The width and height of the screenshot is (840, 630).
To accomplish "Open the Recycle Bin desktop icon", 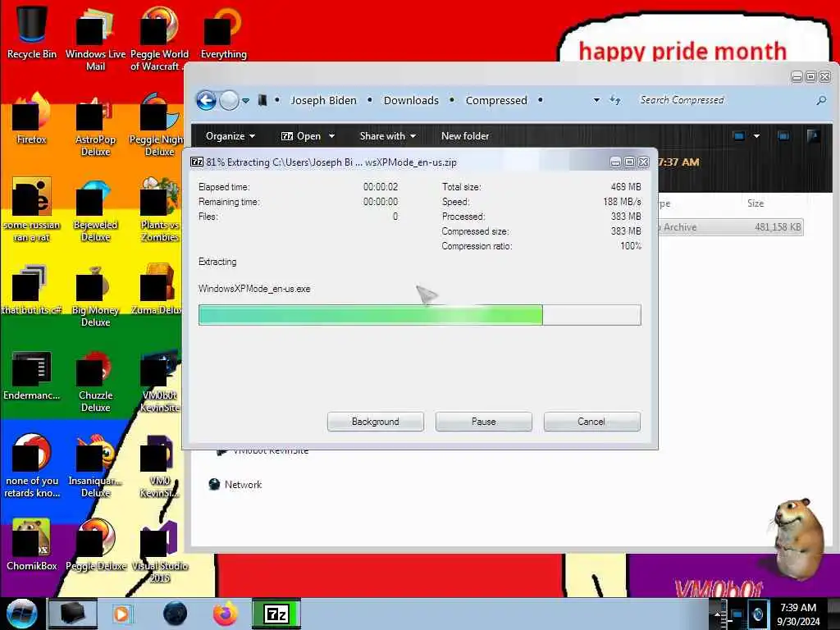I will [x=32, y=33].
